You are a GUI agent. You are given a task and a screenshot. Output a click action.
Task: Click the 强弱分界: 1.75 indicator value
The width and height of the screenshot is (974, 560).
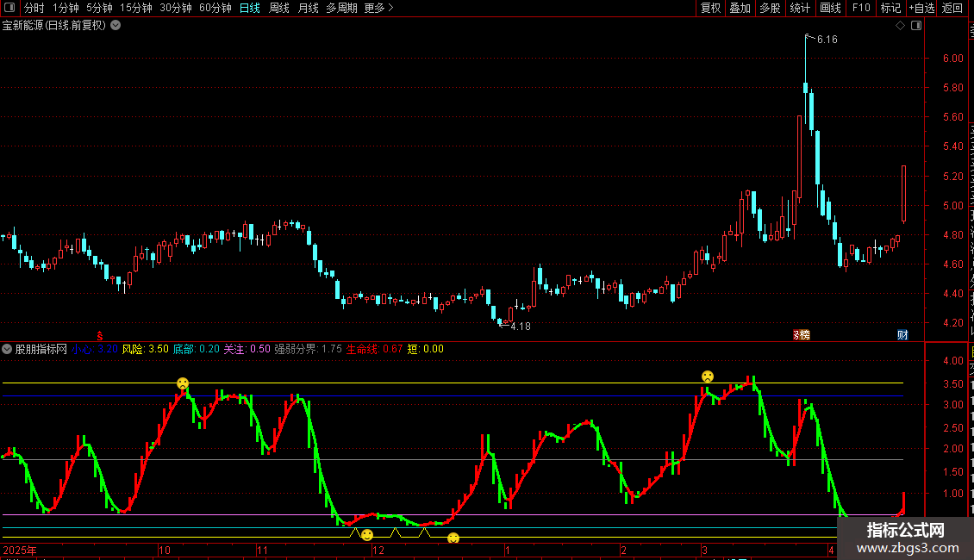(x=308, y=349)
